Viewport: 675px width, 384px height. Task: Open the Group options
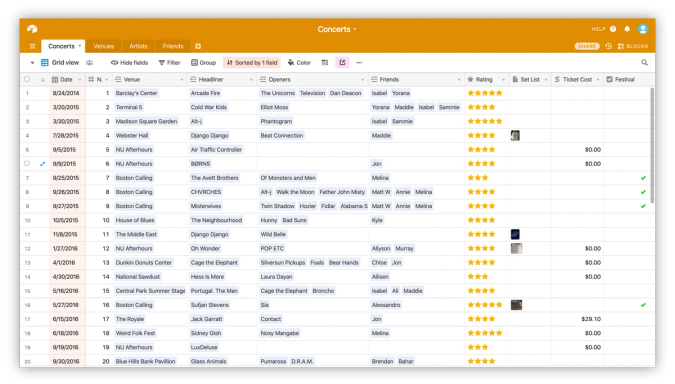click(x=204, y=62)
